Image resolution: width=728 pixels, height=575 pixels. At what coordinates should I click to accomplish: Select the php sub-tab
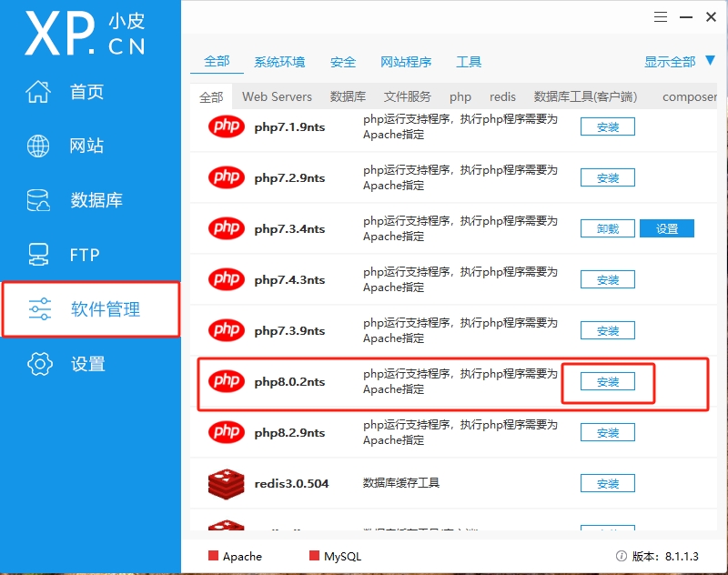coord(460,97)
